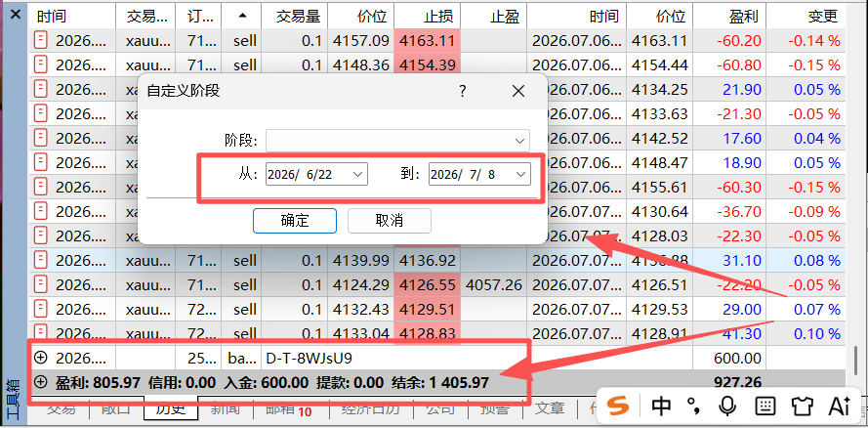
Task: Click the microphone voice input icon
Action: [728, 406]
